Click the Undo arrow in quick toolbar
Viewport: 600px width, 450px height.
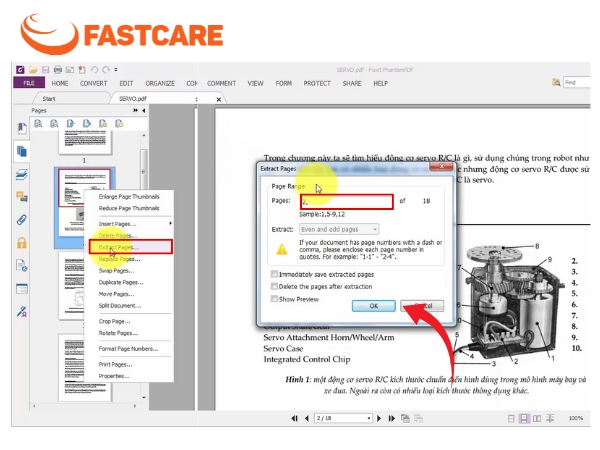[94, 70]
